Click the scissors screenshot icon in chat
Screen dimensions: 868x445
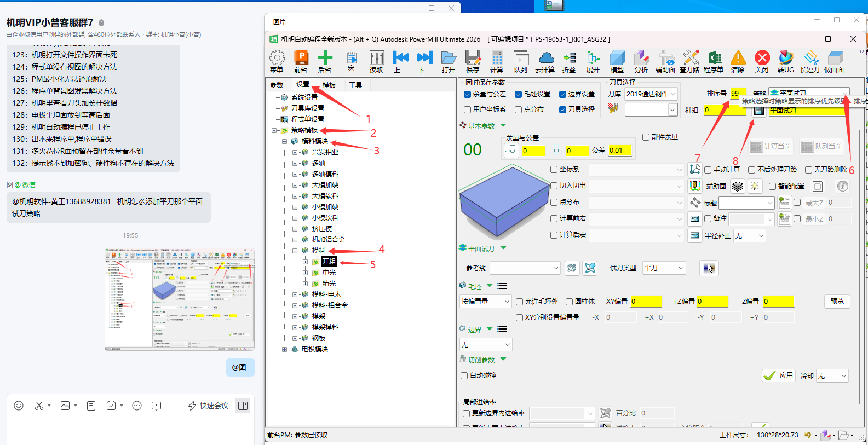[39, 406]
